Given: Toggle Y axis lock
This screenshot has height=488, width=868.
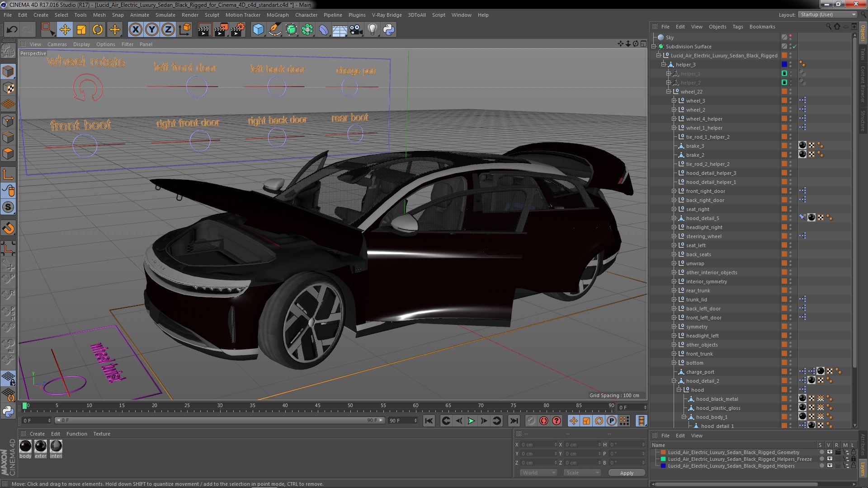Looking at the screenshot, I should (152, 30).
